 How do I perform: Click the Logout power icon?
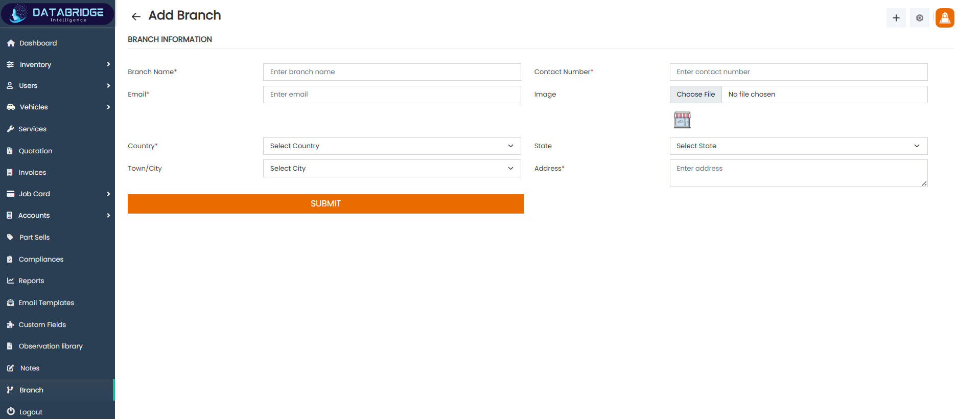(x=11, y=411)
